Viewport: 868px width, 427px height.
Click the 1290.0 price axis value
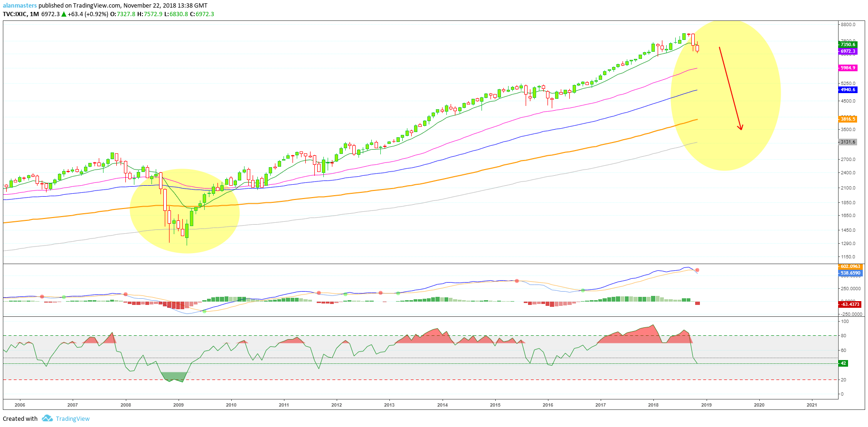(848, 244)
